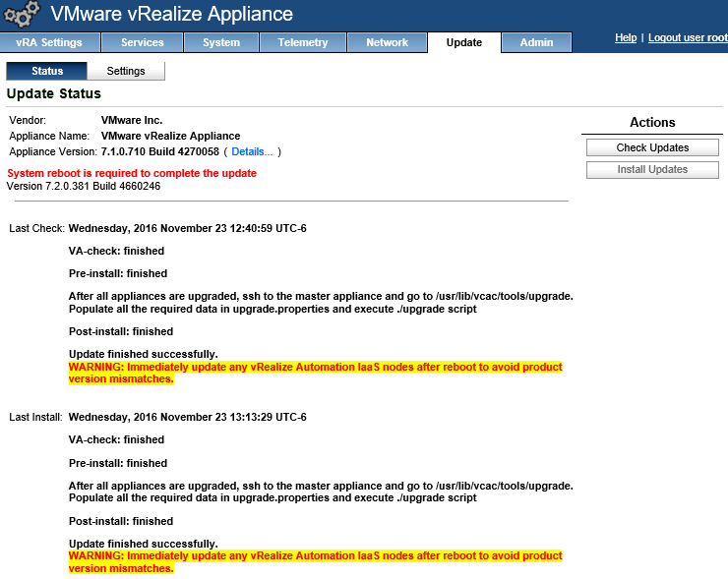Click the Update Status heading
This screenshot has height=579, width=728.
pos(54,93)
